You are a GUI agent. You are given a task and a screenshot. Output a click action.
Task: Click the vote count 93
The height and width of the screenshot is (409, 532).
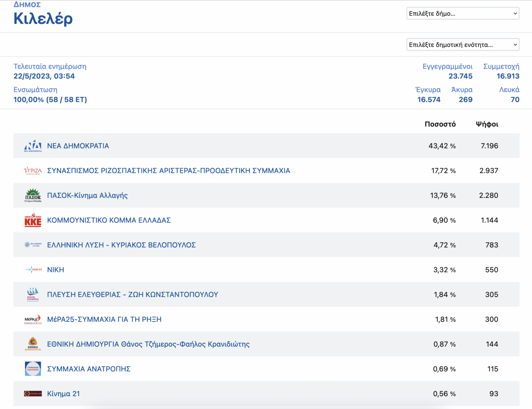pos(494,394)
